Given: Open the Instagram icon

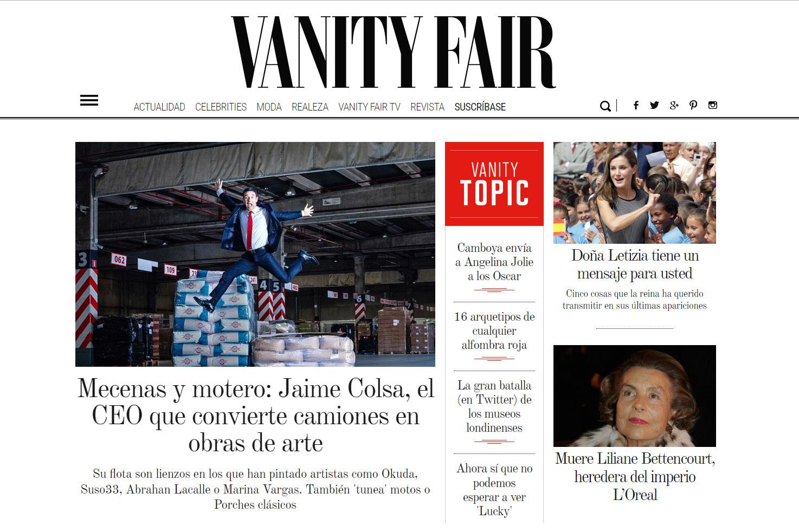Looking at the screenshot, I should [713, 105].
